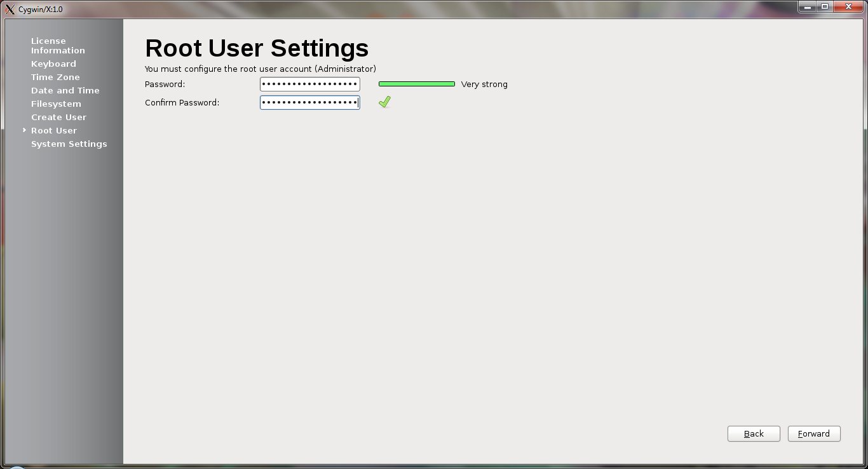Go to the Keyboard step
The image size is (868, 469).
(x=53, y=64)
